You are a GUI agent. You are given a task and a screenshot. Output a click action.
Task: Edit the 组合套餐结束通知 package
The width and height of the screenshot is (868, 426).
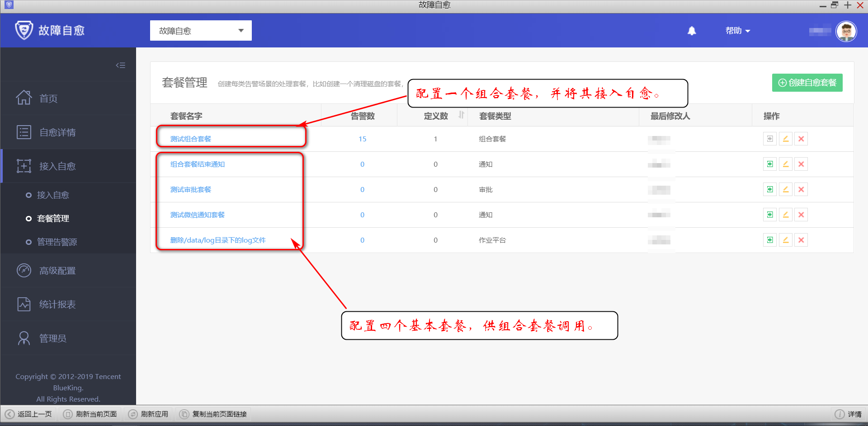(x=785, y=164)
